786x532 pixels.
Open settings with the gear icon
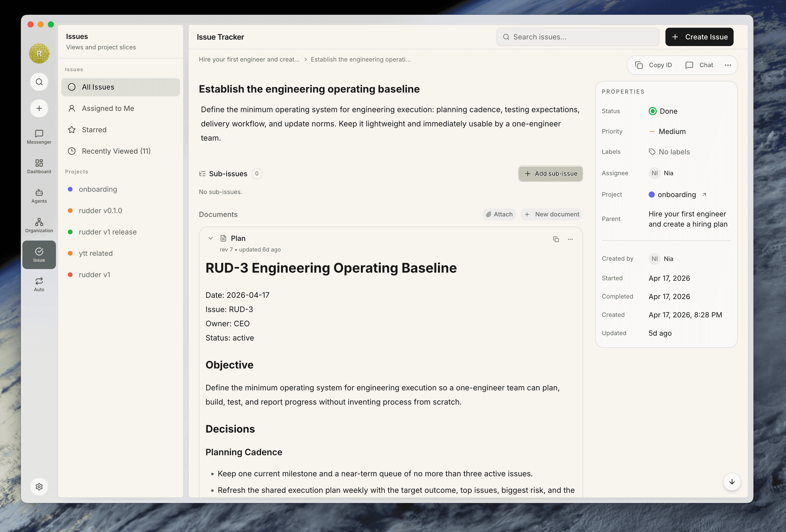(x=39, y=486)
